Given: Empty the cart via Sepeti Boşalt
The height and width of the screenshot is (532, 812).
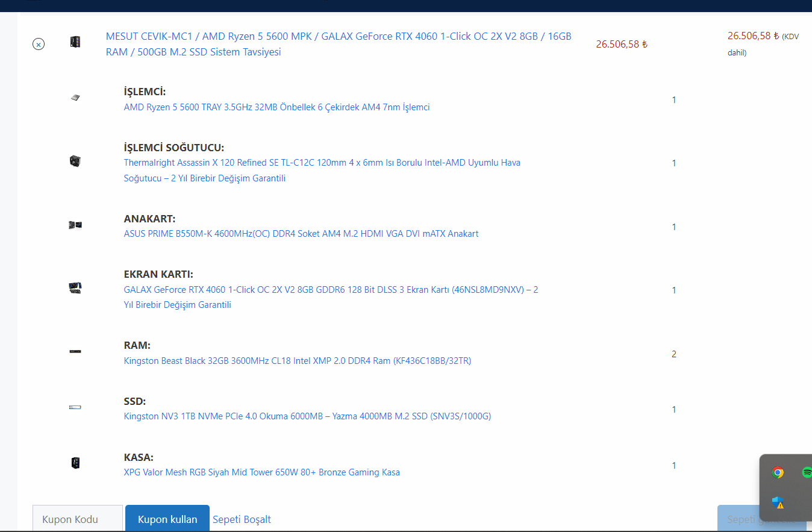Looking at the screenshot, I should coord(242,519).
